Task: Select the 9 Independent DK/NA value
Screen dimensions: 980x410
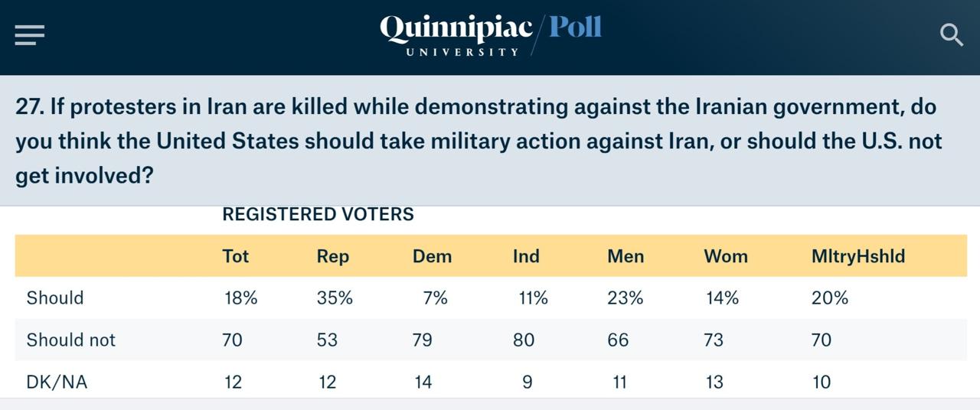Action: coord(527,382)
